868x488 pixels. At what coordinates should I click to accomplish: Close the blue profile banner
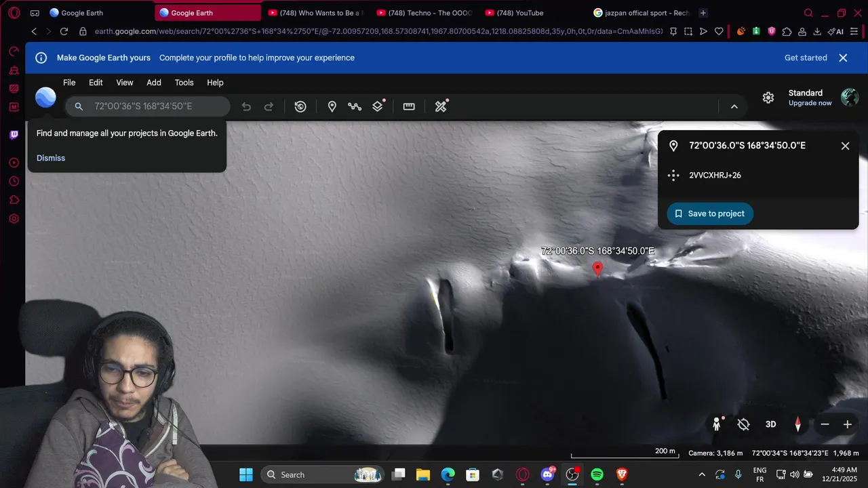pos(843,58)
